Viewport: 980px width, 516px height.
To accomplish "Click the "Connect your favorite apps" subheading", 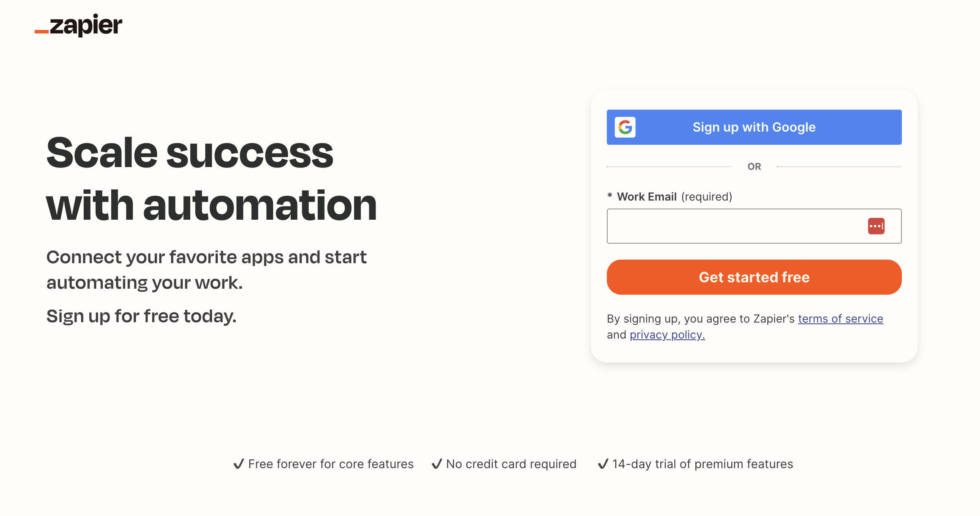I will tap(206, 270).
